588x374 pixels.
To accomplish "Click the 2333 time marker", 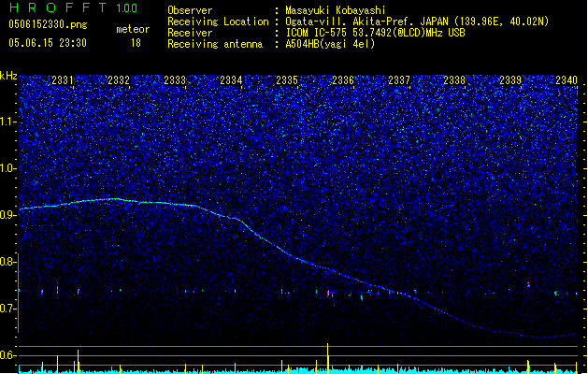I will click(x=175, y=80).
